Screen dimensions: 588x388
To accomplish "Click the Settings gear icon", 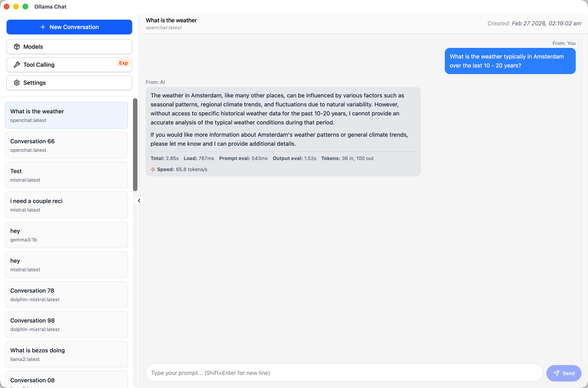I will (x=17, y=83).
